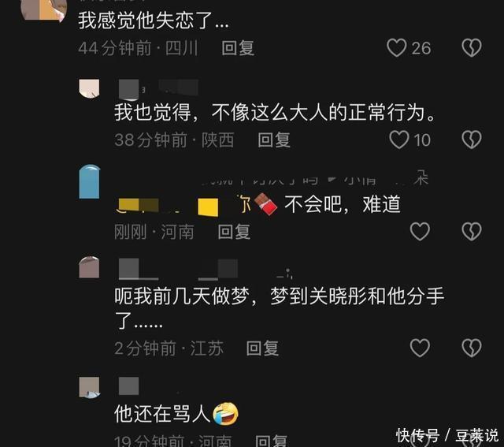The width and height of the screenshot is (504, 447).
Task: Dislike the 四川 comment with broken heart
Action: (472, 47)
